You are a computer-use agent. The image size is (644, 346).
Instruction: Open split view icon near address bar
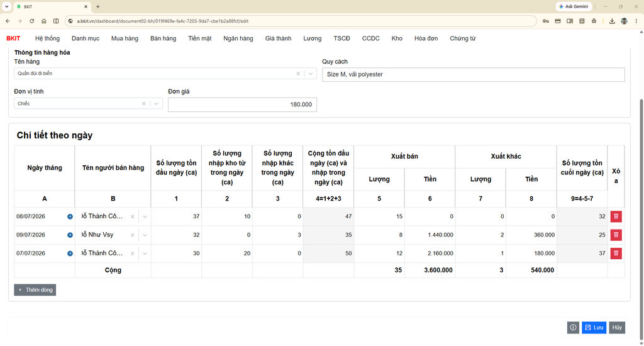click(x=56, y=21)
